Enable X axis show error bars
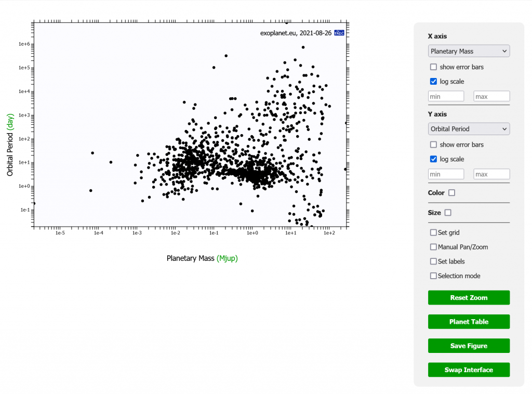The height and width of the screenshot is (394, 532). 433,67
